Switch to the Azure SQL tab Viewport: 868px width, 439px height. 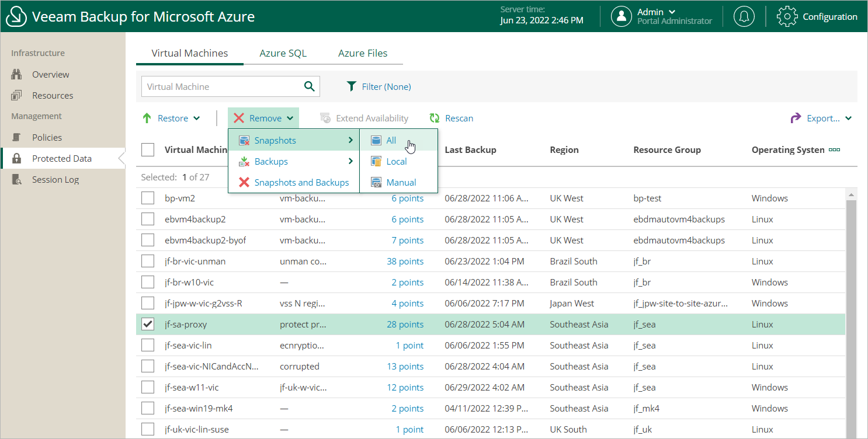tap(283, 53)
